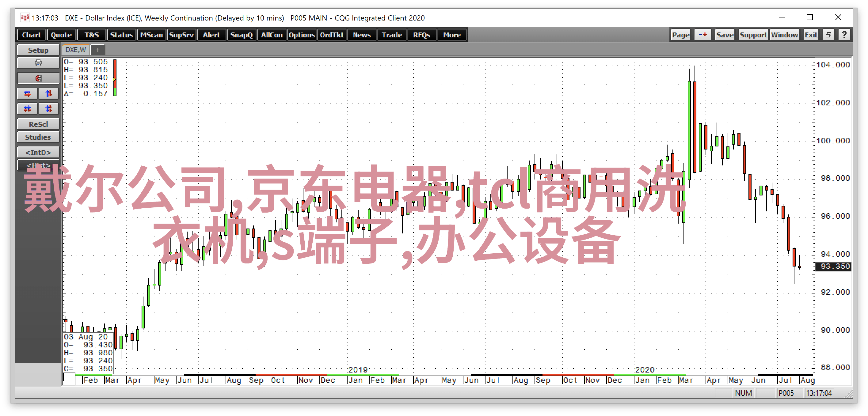
Task: Open the Studies button
Action: [38, 137]
